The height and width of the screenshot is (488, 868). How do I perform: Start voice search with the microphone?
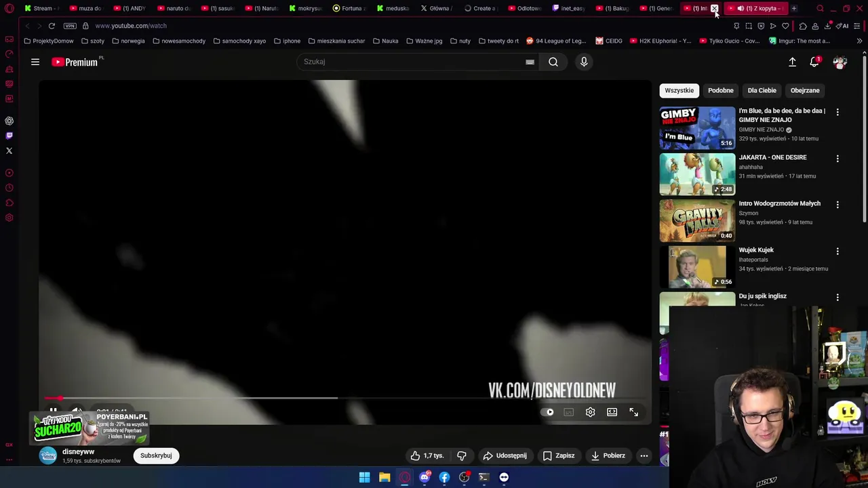click(584, 62)
